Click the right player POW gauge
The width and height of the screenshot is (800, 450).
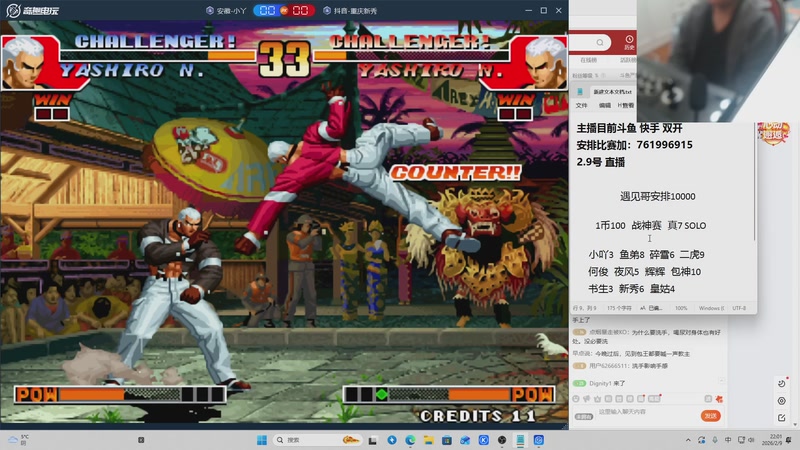coord(449,394)
